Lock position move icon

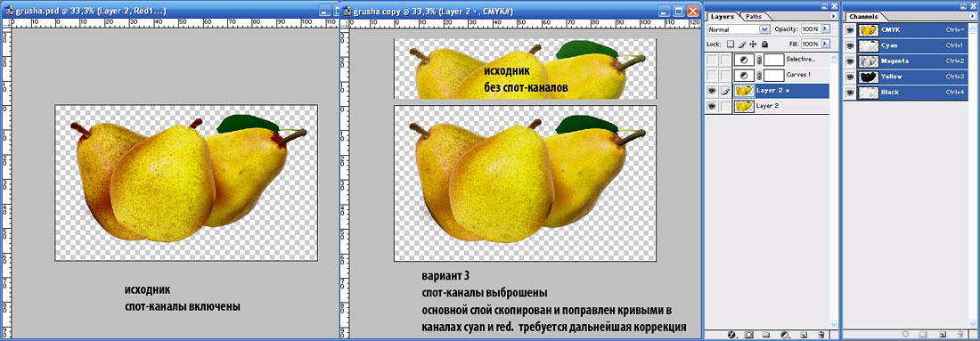(753, 45)
